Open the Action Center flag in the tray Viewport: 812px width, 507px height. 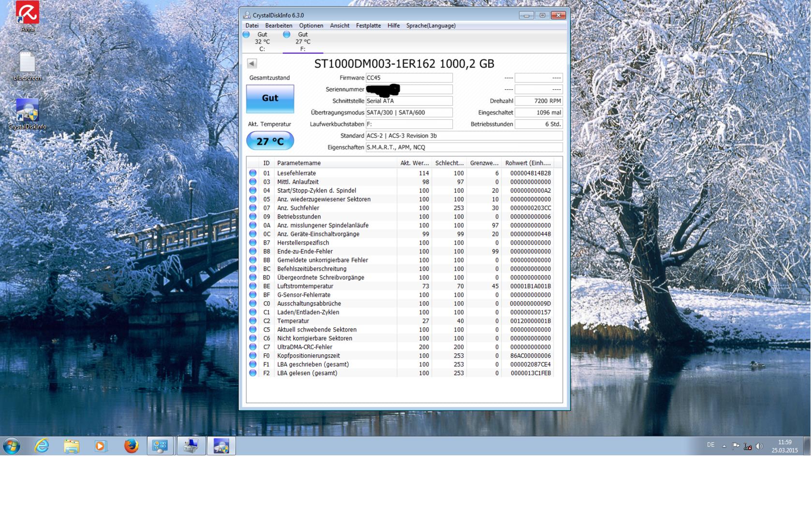pyautogui.click(x=736, y=446)
